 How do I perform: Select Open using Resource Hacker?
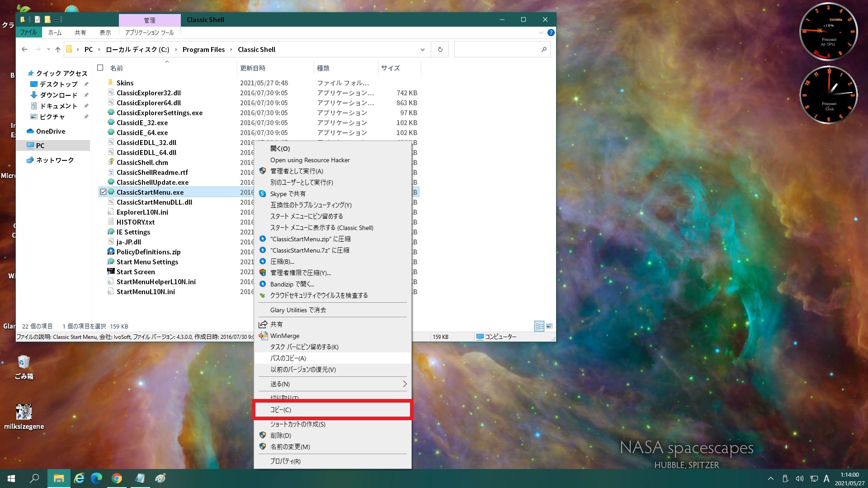point(333,160)
